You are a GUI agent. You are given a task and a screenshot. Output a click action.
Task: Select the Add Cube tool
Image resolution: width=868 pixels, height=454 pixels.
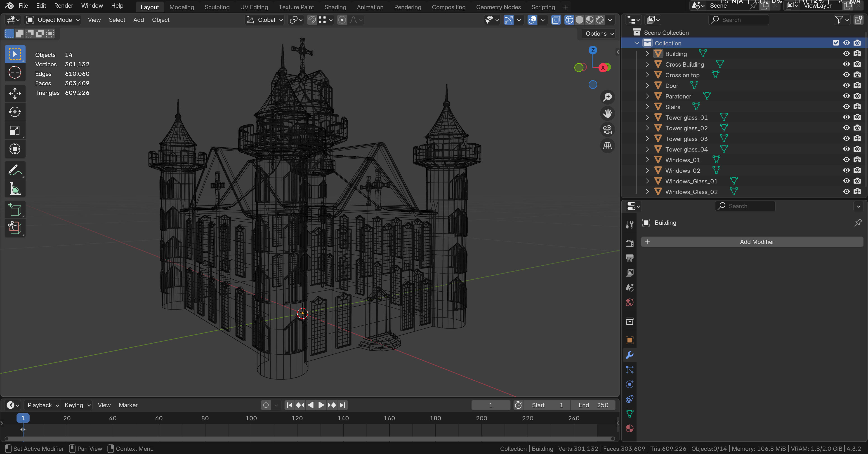(15, 210)
